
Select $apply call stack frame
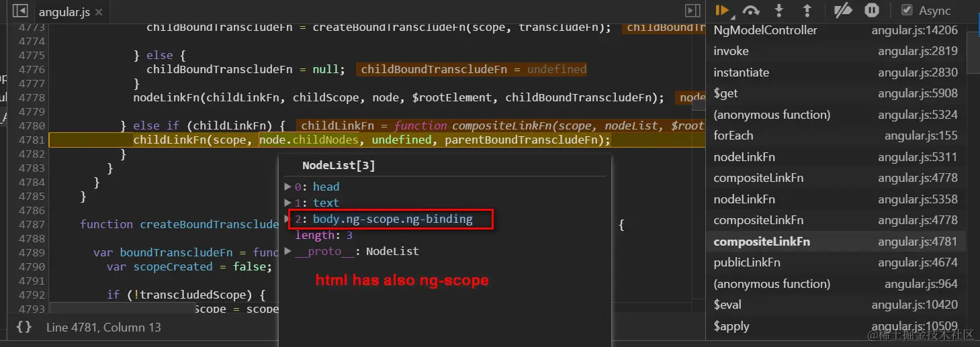(836, 326)
